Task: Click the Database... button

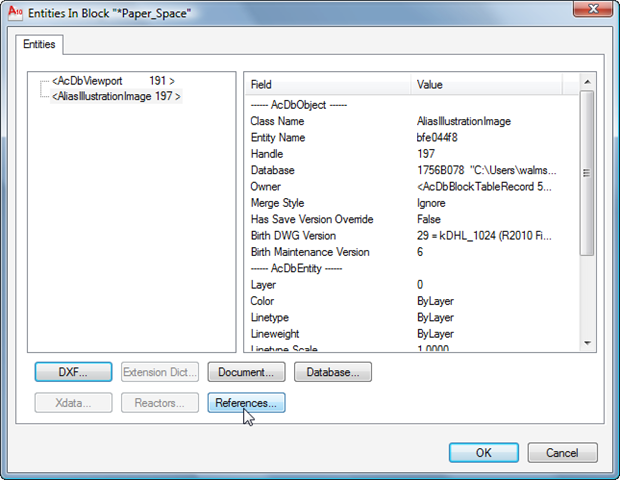Action: 333,373
